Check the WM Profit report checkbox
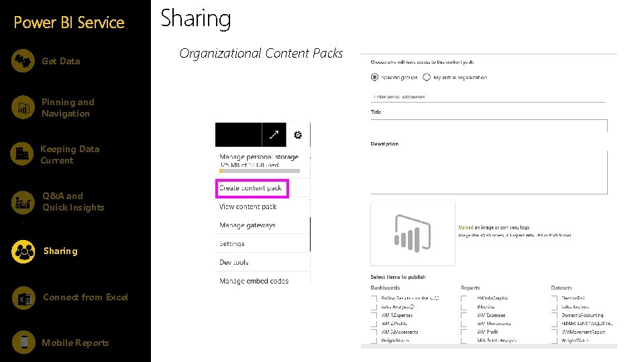644x362 pixels. tap(464, 332)
